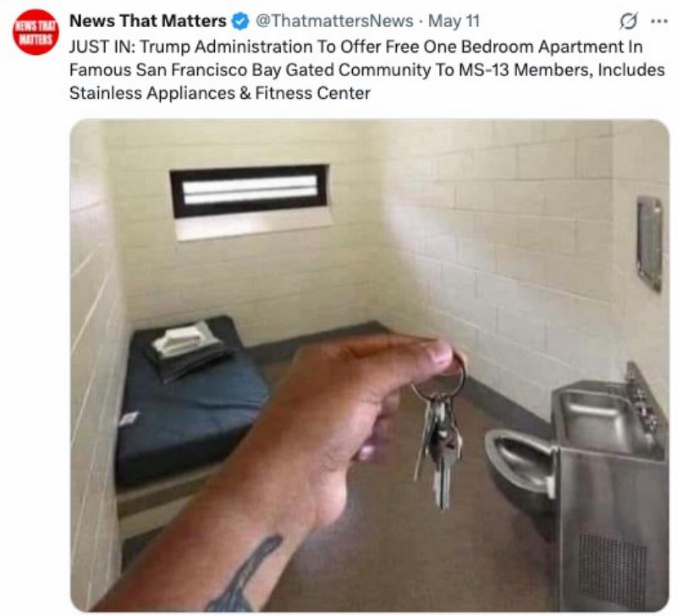Click the narrow cell window in photo
Image resolution: width=677 pixels, height=616 pixels.
[x=250, y=190]
